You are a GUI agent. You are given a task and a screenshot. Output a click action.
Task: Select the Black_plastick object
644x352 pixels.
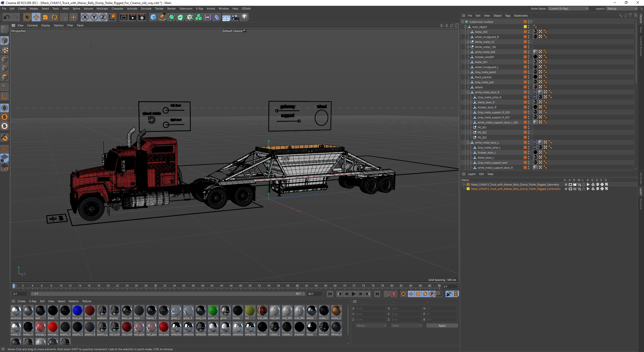tap(483, 77)
